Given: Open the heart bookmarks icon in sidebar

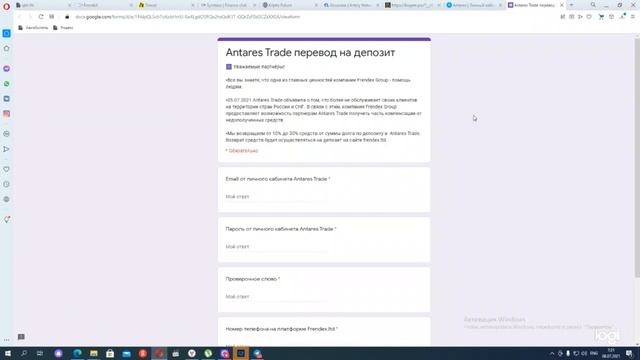Looking at the screenshot, I should (7, 169).
